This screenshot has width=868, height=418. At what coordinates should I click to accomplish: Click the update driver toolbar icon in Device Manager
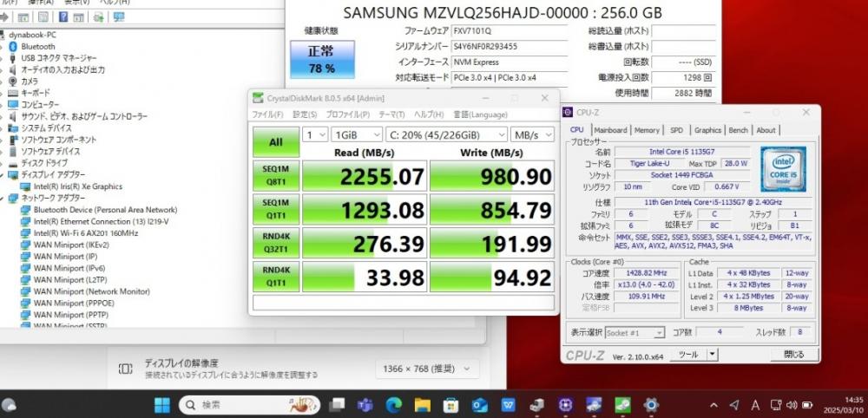click(99, 17)
